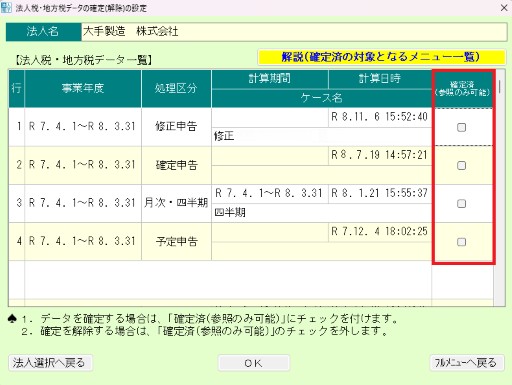Screen dimensions: 512x385
Task: Check 確定済 box for 確定申告 row
Action: (x=461, y=165)
